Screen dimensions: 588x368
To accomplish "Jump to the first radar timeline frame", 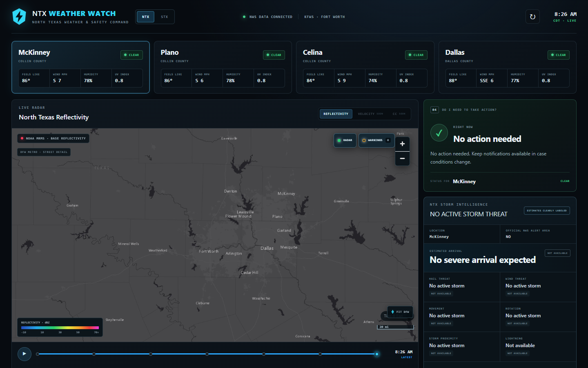I will (38, 354).
